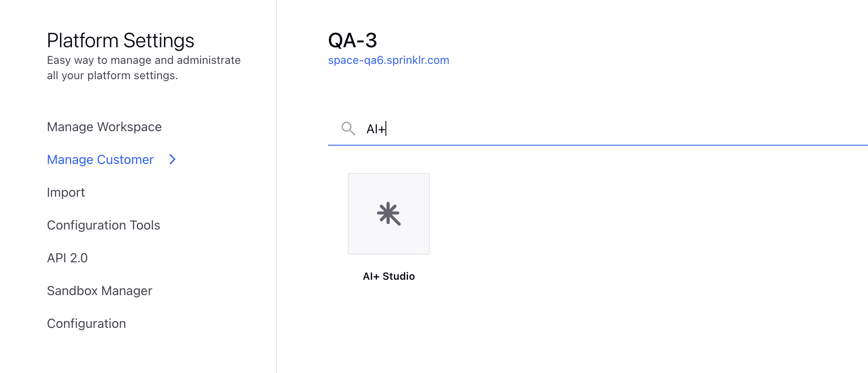Open the AI+ Studio asterisk icon
868x373 pixels.
pyautogui.click(x=389, y=214)
